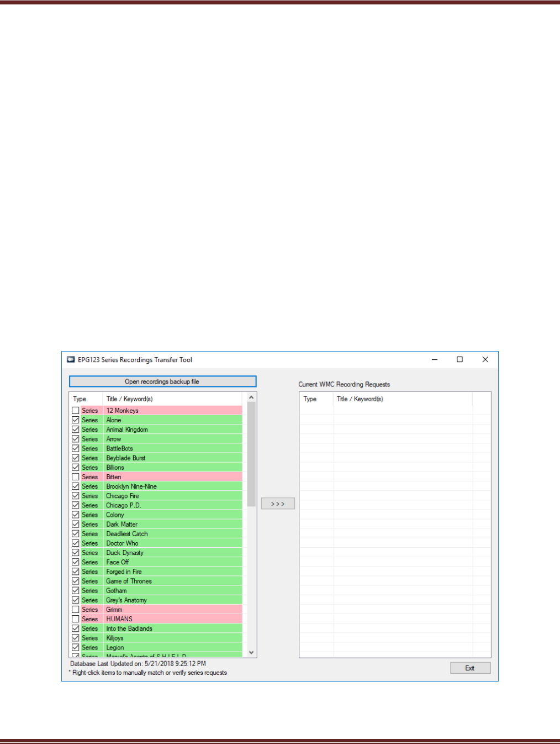
Task: Toggle the BattleBots checkbox
Action: 76,448
